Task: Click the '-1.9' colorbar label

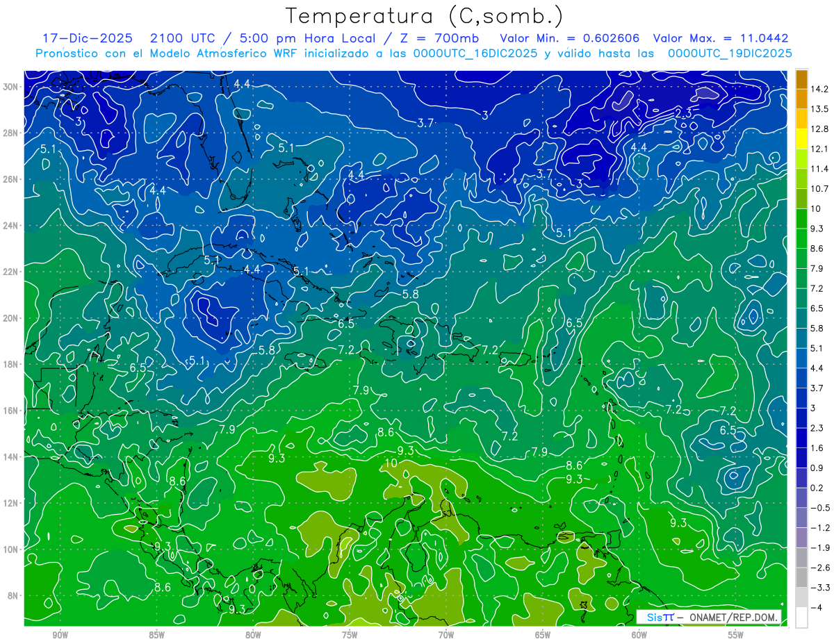Action: point(821,548)
